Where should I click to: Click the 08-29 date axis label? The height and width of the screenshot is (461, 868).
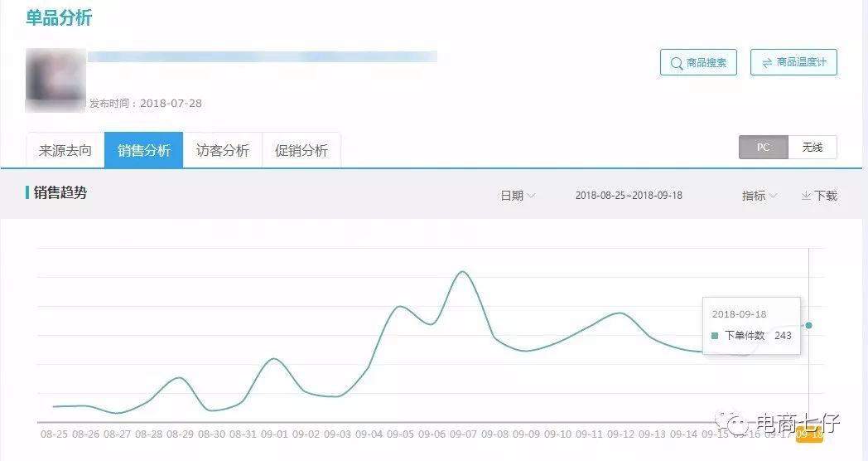pyautogui.click(x=180, y=434)
